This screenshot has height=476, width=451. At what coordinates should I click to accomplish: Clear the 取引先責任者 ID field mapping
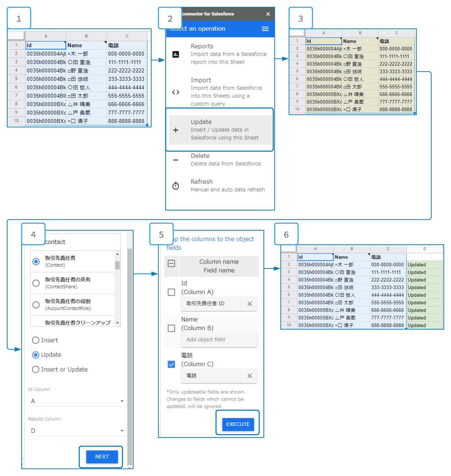tap(250, 304)
